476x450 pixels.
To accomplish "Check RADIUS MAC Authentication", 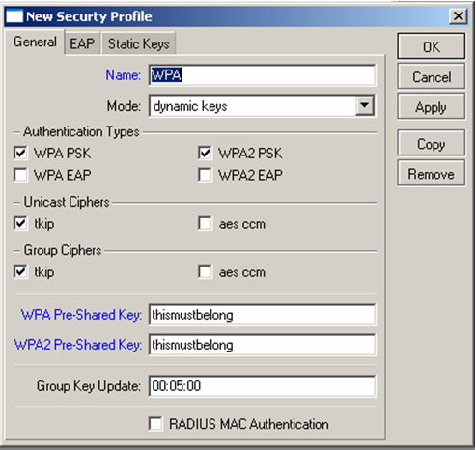I will click(x=155, y=424).
